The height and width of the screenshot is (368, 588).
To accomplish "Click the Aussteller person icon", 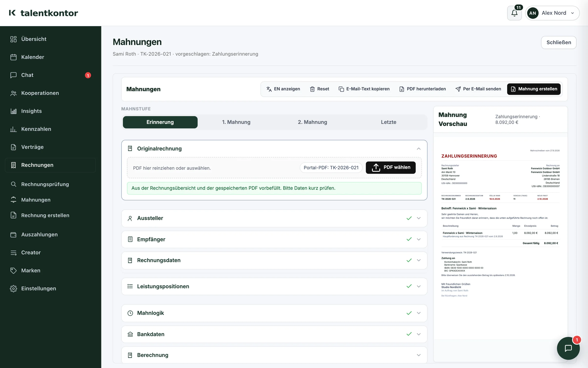I will click(130, 218).
